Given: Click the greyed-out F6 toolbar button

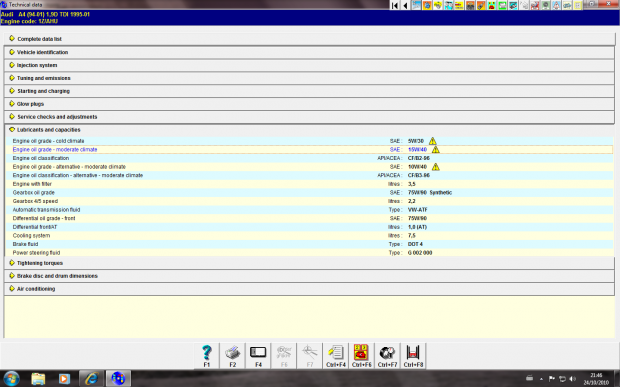Looking at the screenshot, I should (x=284, y=355).
